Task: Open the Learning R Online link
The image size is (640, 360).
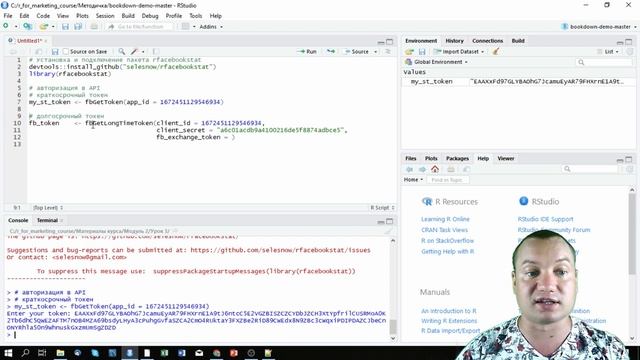Action: click(445, 219)
